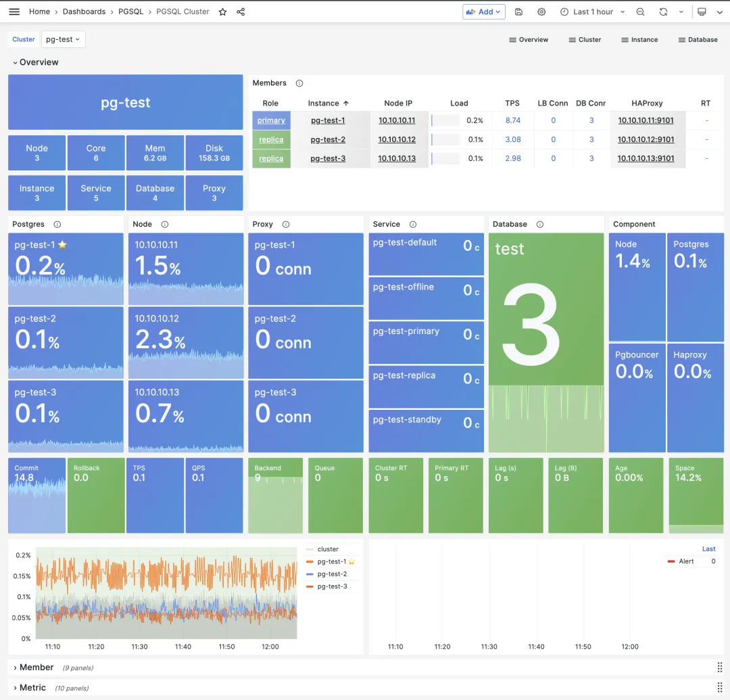The height and width of the screenshot is (700, 730).
Task: Open HAProxy link 10.10.10.11:9101
Action: pos(647,120)
